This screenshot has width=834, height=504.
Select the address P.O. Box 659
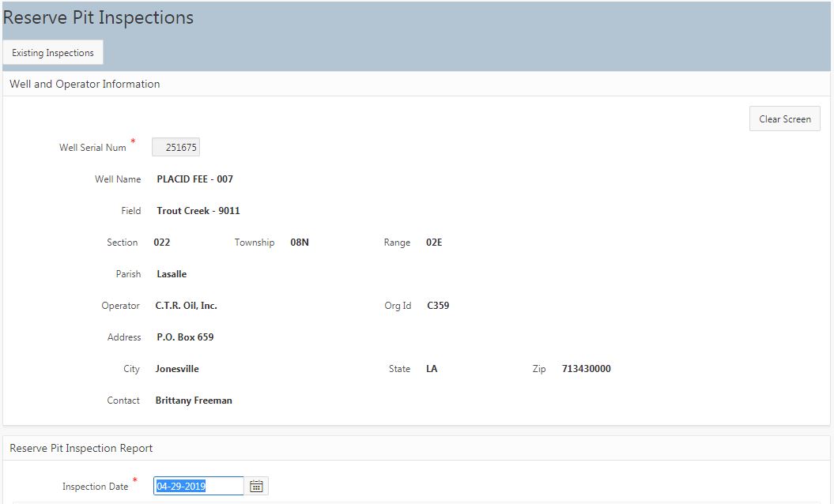pos(185,337)
